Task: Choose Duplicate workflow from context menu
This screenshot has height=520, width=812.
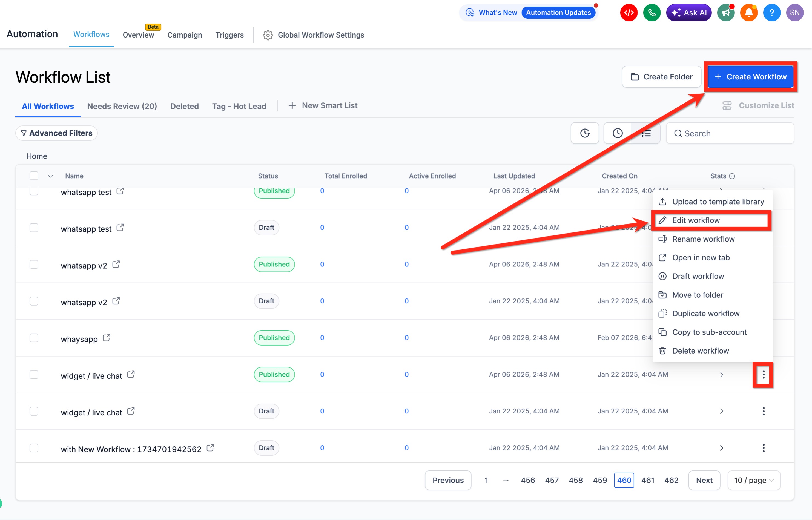Action: 706,314
